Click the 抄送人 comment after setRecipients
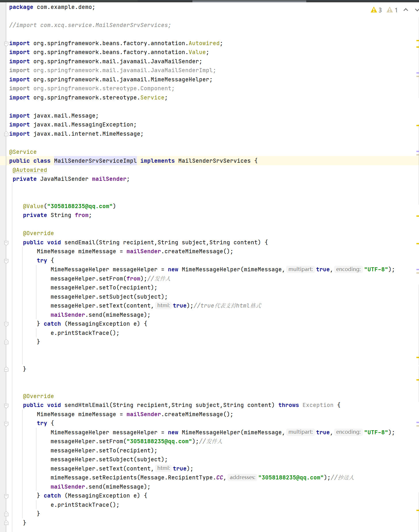The image size is (419, 532). [x=342, y=477]
